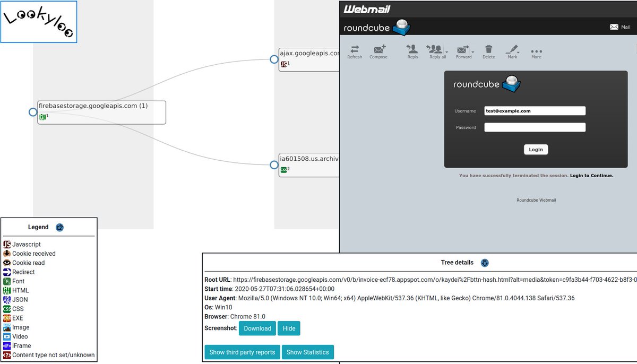Click the Cookie received icon in legend
The height and width of the screenshot is (364, 637).
coord(7,253)
